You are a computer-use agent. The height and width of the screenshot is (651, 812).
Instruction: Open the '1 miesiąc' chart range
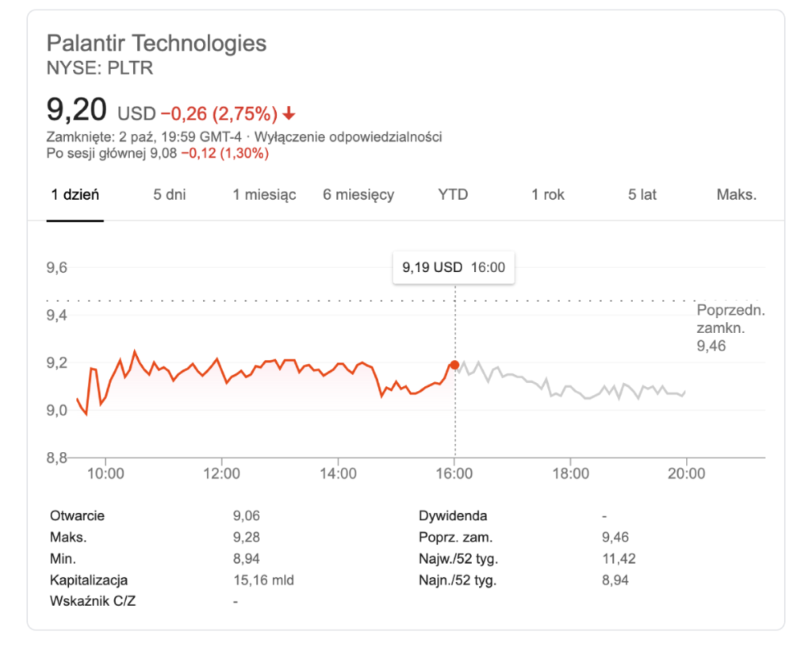coord(264,195)
